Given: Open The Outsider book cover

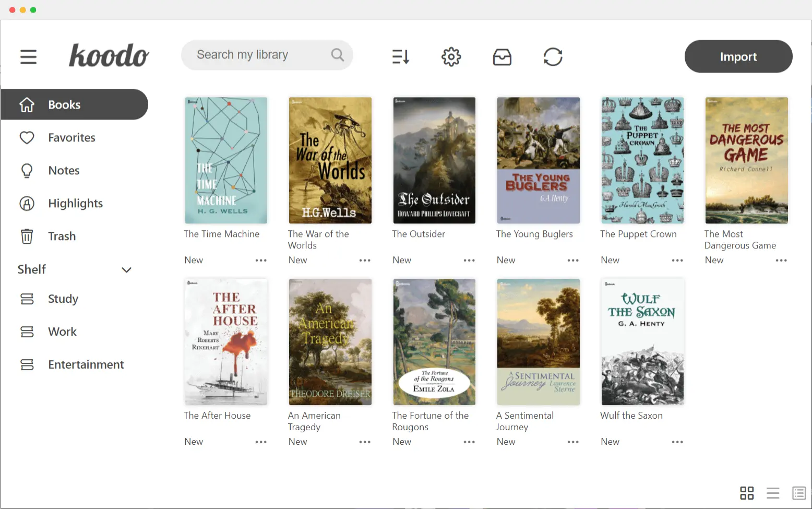Looking at the screenshot, I should 434,160.
